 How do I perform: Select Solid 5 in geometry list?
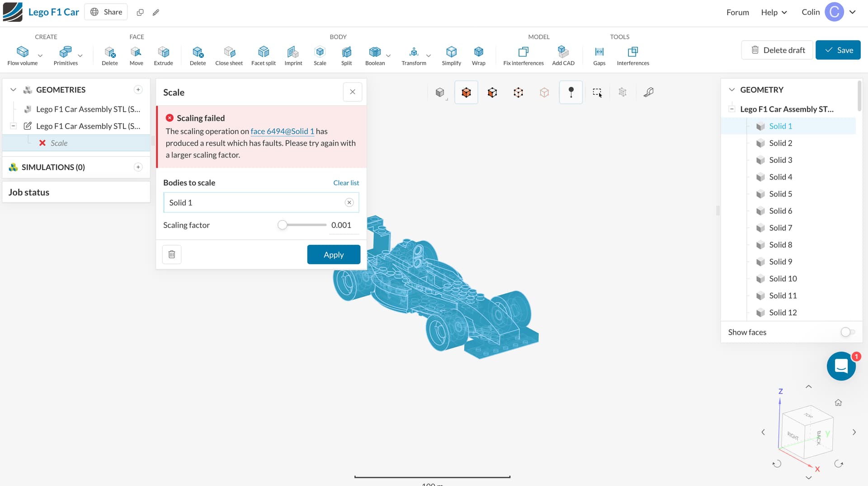click(x=780, y=194)
